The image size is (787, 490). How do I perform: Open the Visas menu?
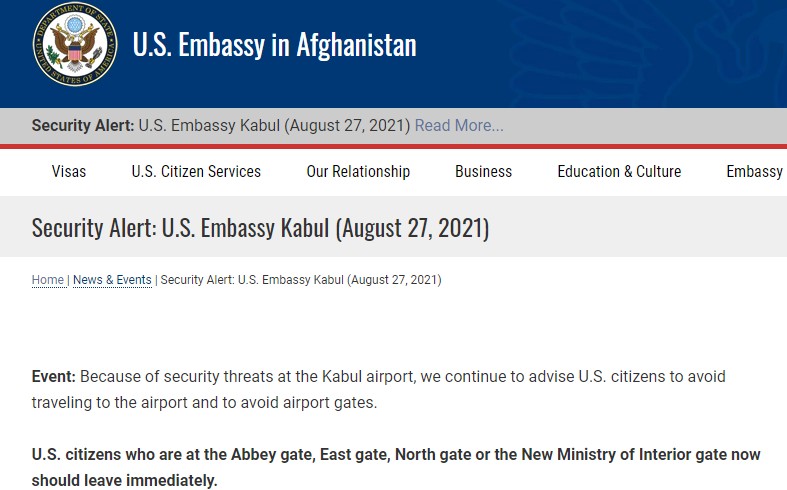pos(69,171)
